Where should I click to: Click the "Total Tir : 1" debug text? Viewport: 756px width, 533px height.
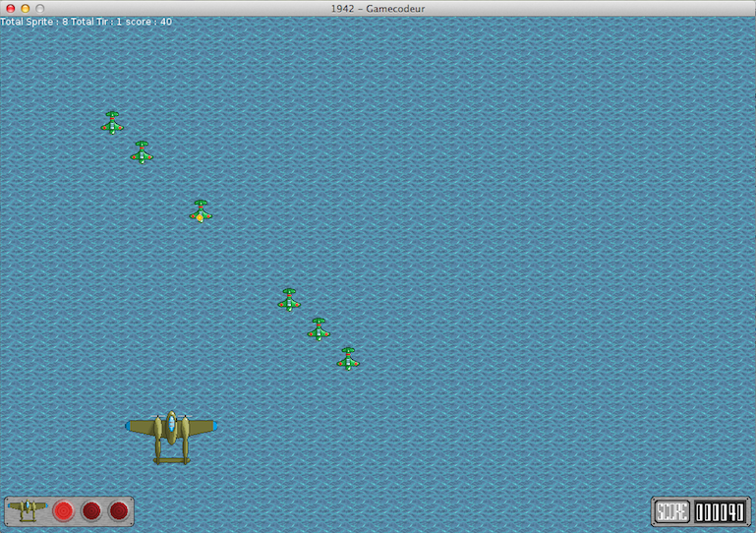pos(96,22)
